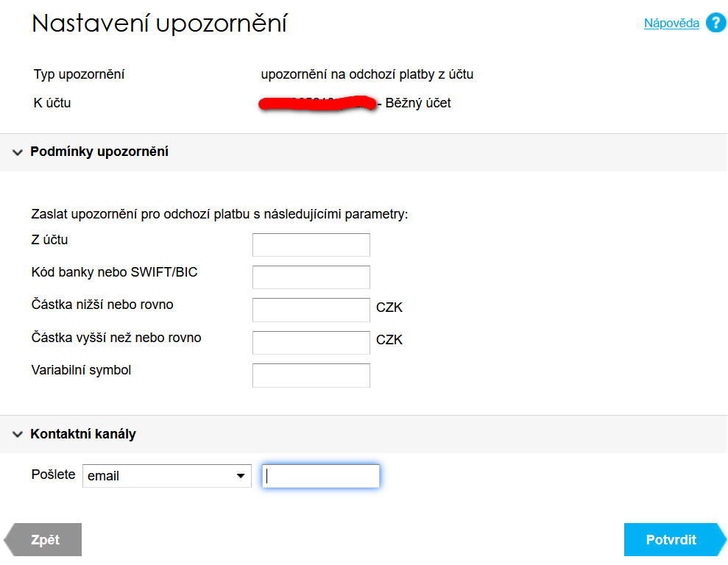Click the blue question mark help icon
This screenshot has width=728, height=565.
[715, 24]
